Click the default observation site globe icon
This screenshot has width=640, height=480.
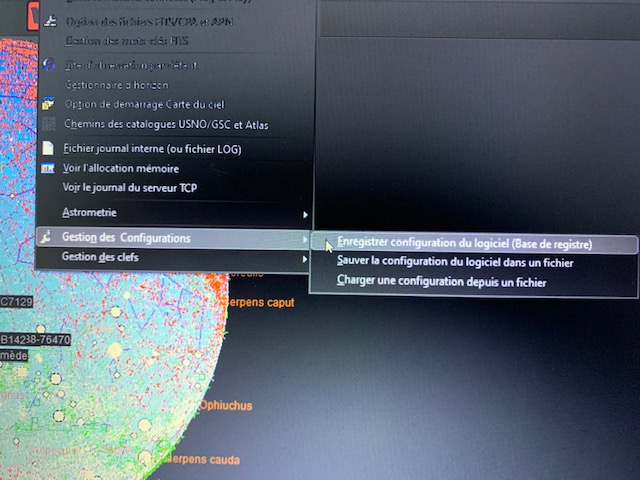(x=48, y=65)
